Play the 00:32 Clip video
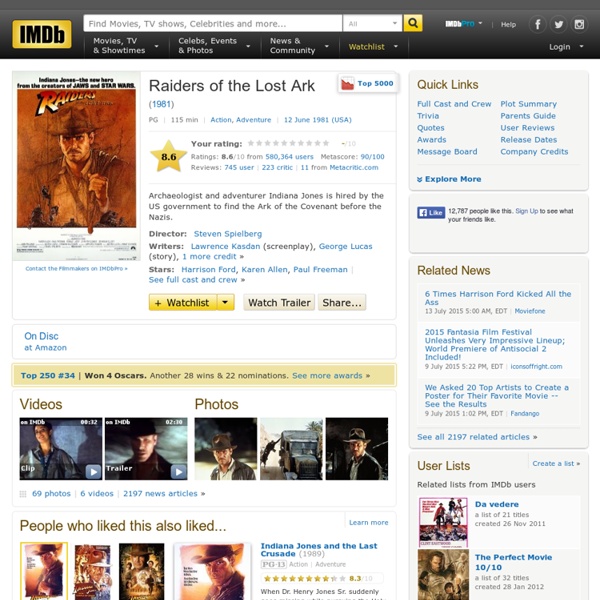 point(60,448)
